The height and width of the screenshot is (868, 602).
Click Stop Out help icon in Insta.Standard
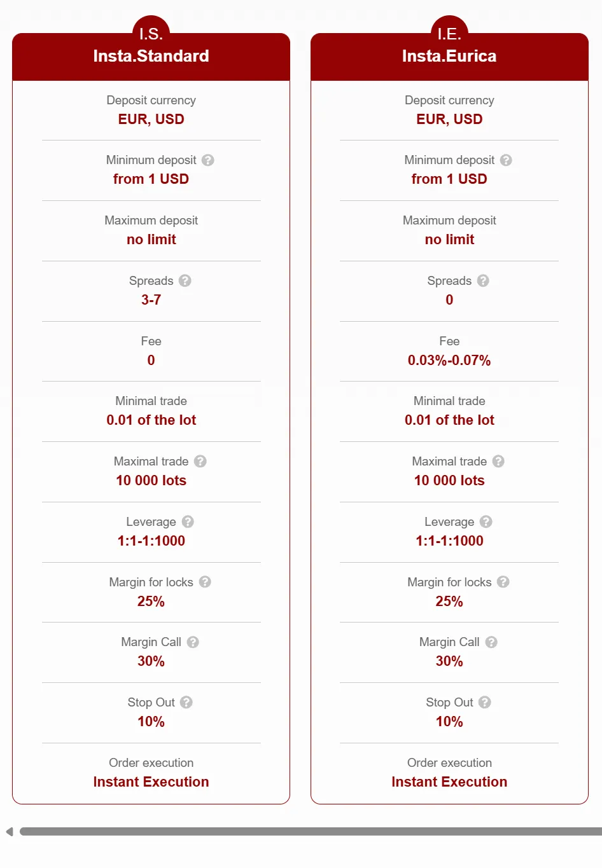tap(186, 702)
